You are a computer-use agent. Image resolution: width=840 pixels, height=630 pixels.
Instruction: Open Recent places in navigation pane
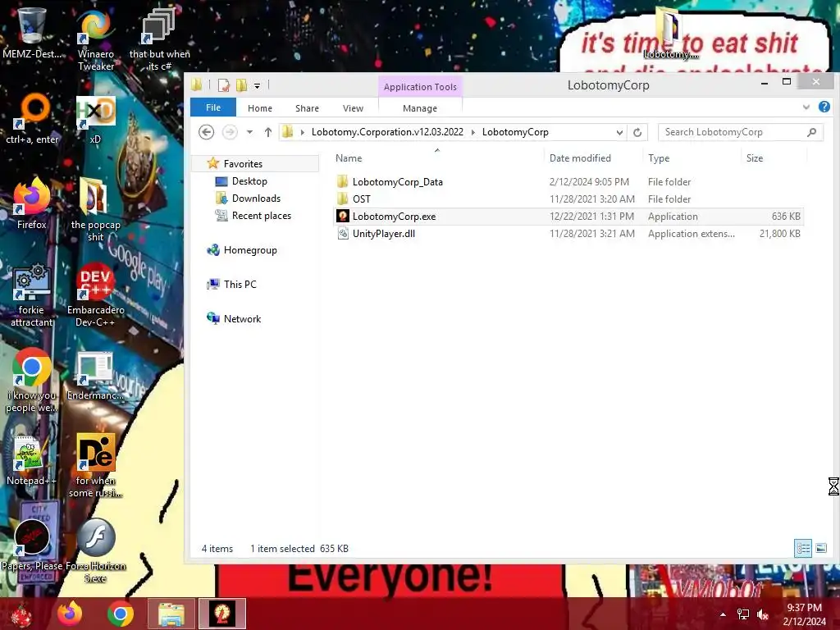point(262,216)
